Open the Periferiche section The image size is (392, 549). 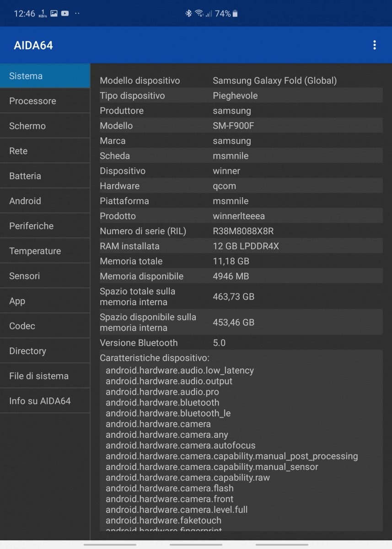(x=45, y=226)
